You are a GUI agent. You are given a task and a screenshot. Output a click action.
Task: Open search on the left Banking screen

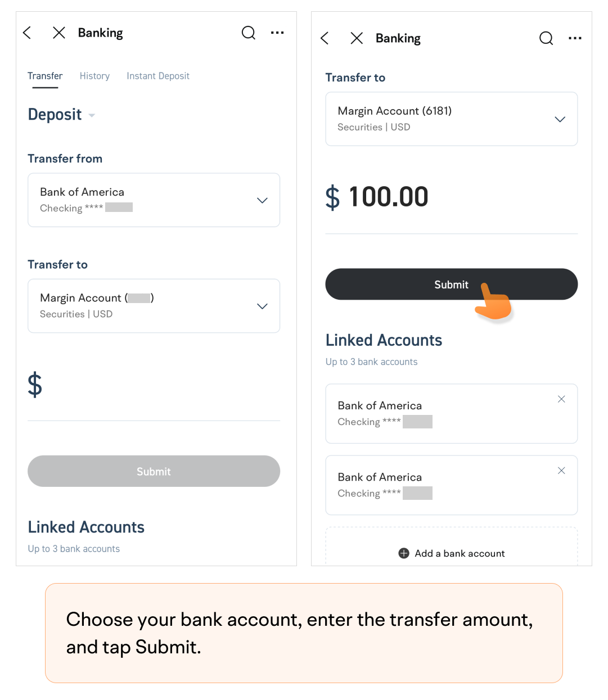[x=249, y=33]
